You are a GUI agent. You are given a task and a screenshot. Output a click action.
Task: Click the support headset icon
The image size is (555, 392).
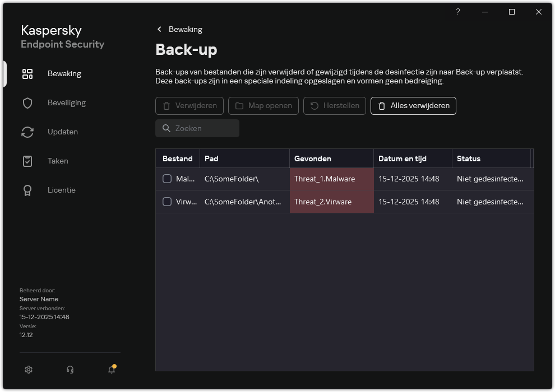click(70, 370)
